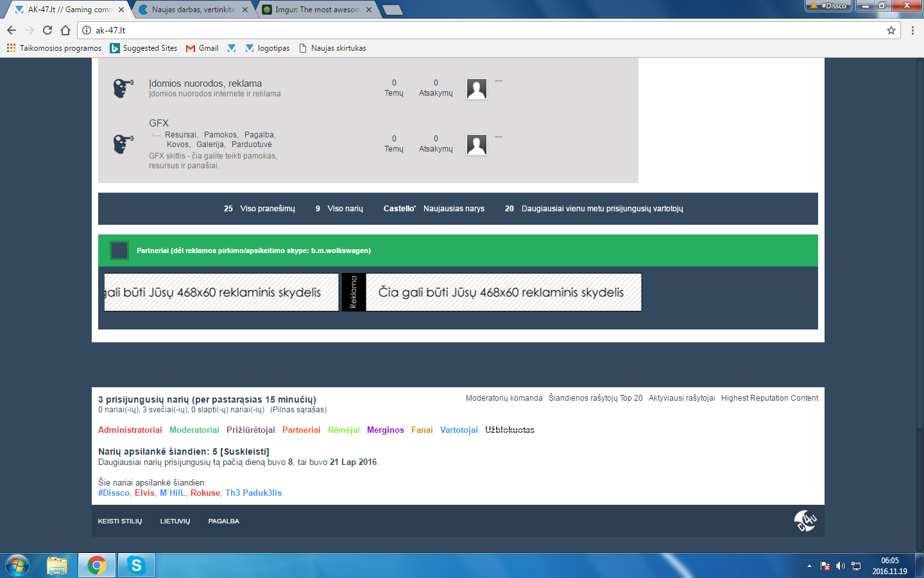Open the Gmail bookmark

tap(202, 48)
